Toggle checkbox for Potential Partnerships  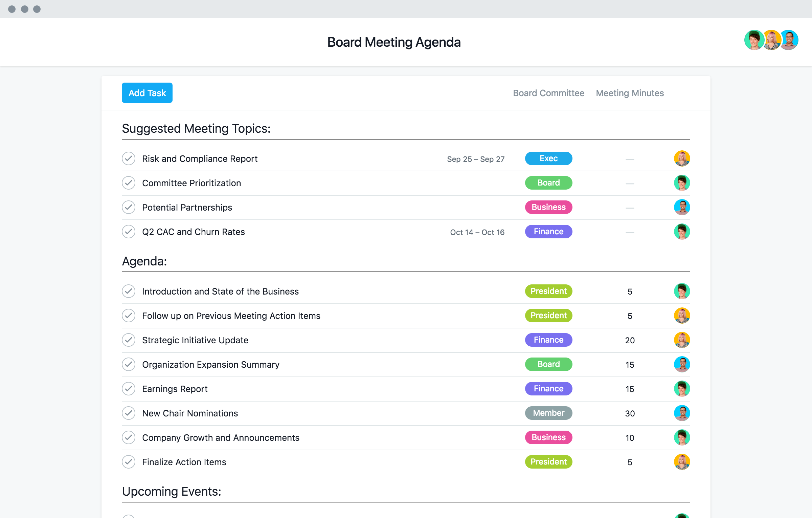pyautogui.click(x=129, y=207)
